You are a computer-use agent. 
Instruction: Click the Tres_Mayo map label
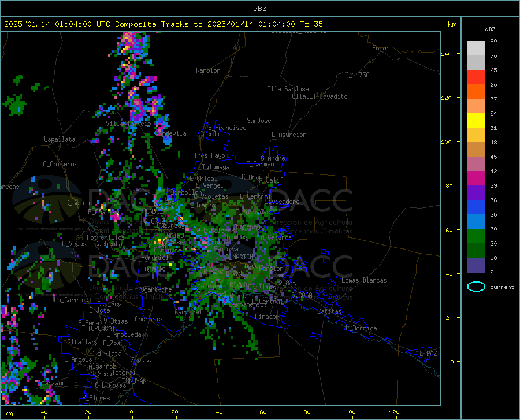(x=209, y=155)
